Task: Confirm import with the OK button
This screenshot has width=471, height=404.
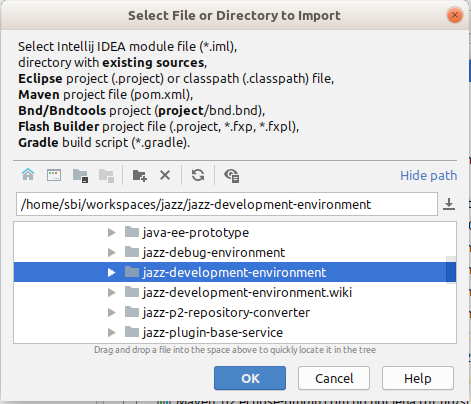Action: pyautogui.click(x=250, y=378)
